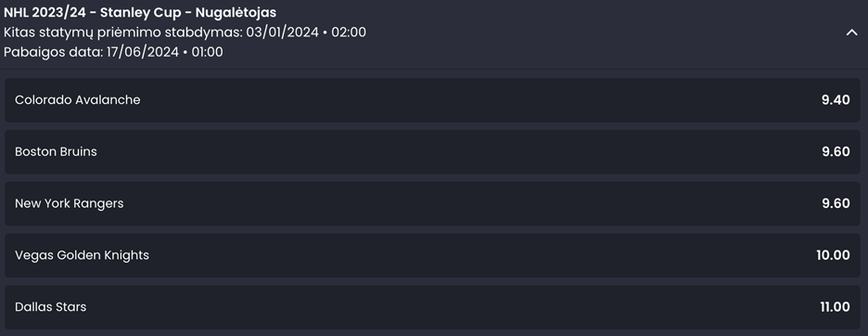Click the Kitas statymų priėmimo stabdymas line
The height and width of the screenshot is (336, 868).
pos(185,32)
